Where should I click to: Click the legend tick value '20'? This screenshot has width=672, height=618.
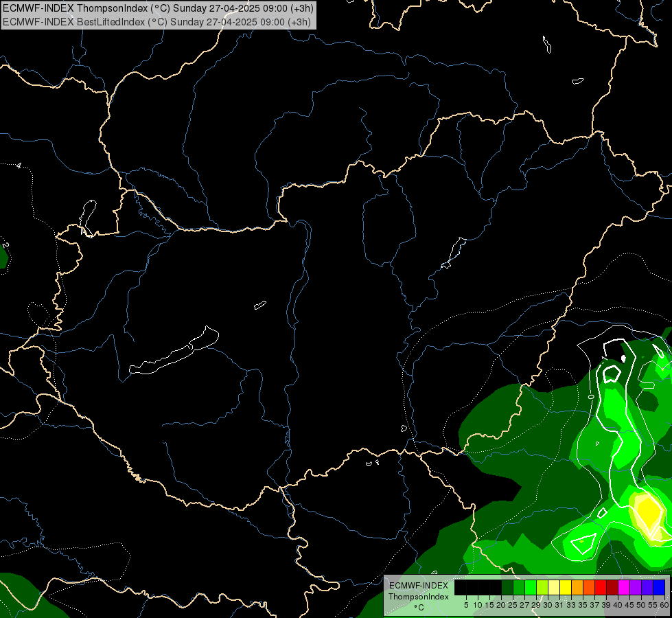[501, 605]
